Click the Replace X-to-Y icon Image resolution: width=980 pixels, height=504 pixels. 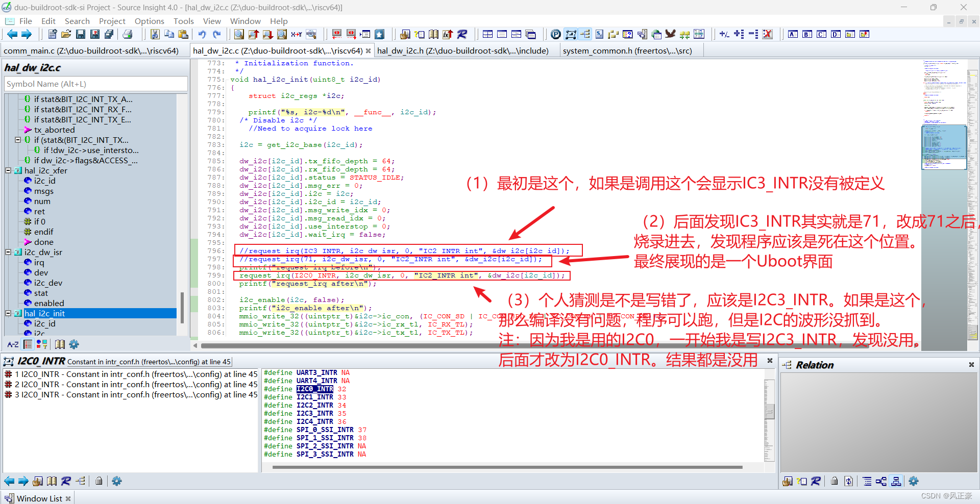[x=297, y=34]
